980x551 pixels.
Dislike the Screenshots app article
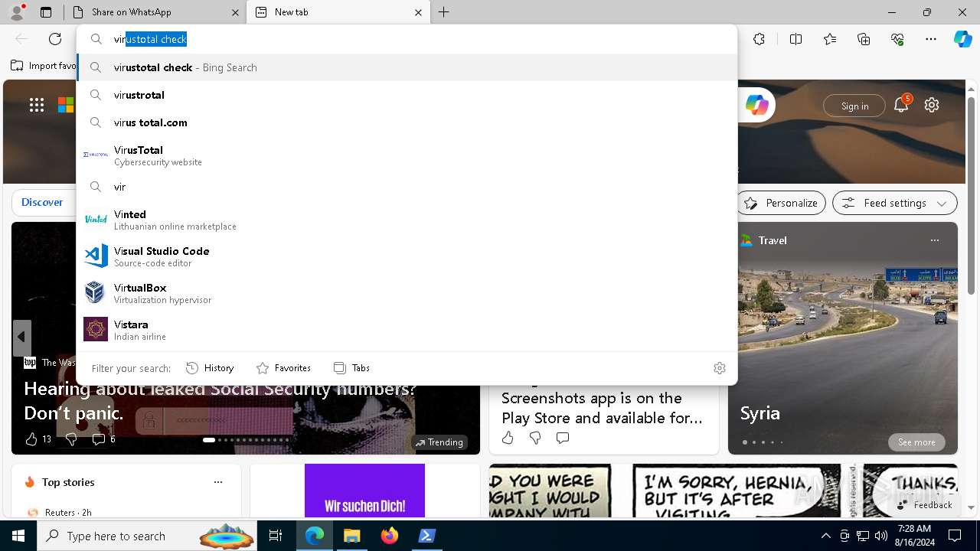(535, 438)
